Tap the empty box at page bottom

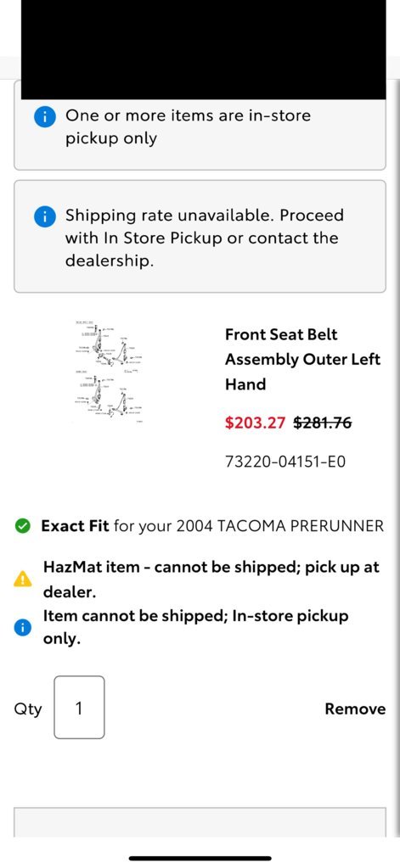[200, 822]
